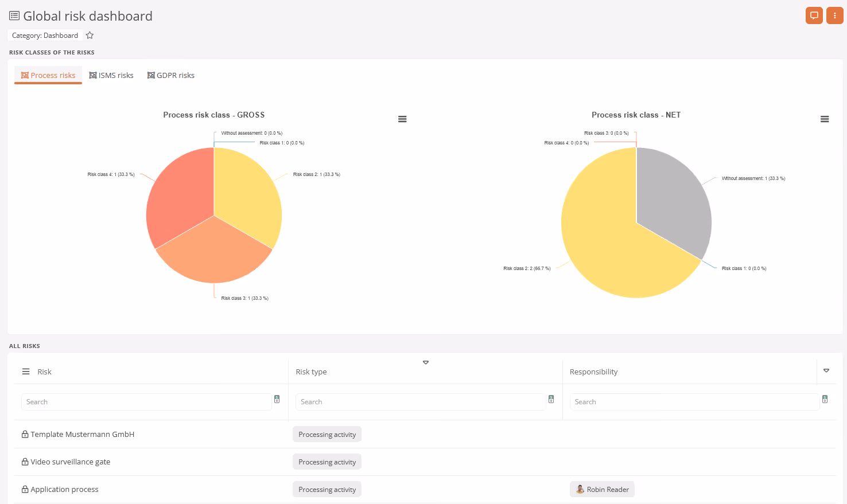The width and height of the screenshot is (847, 504).
Task: Click 'Without assessment: 1 (33.3 %)' label in NET chart
Action: click(x=753, y=178)
